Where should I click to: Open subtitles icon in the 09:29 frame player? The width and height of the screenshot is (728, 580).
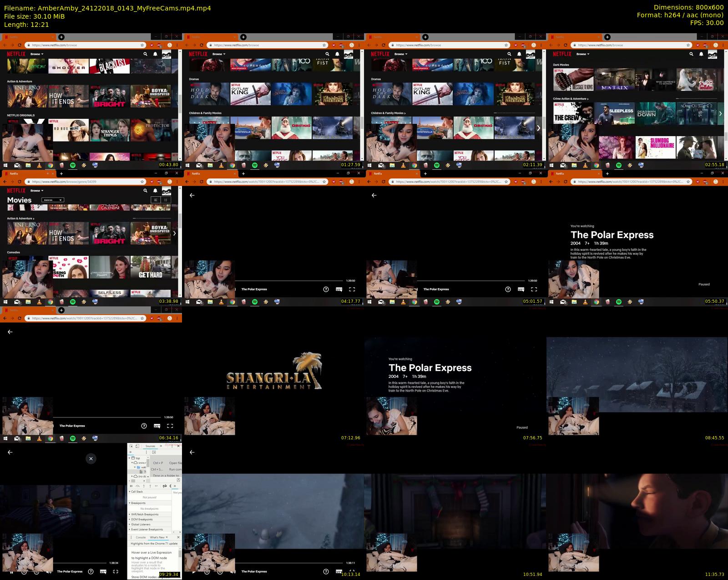pos(103,571)
